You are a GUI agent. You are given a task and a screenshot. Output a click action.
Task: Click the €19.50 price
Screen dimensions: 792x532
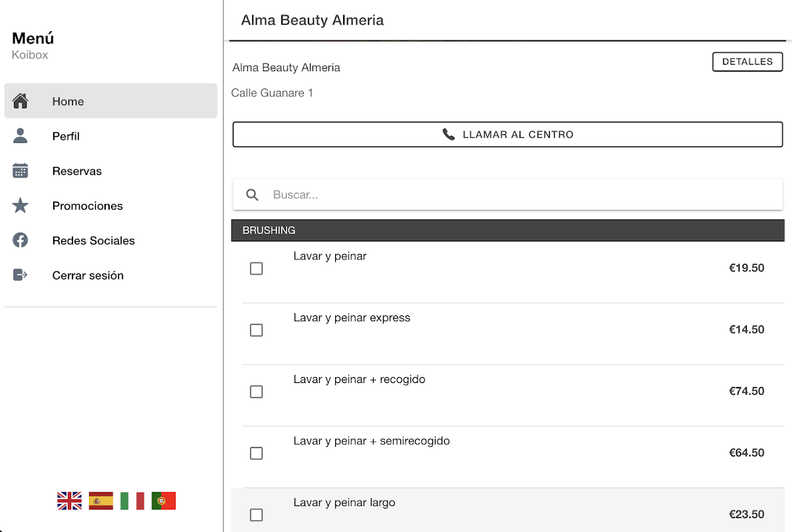coord(747,268)
